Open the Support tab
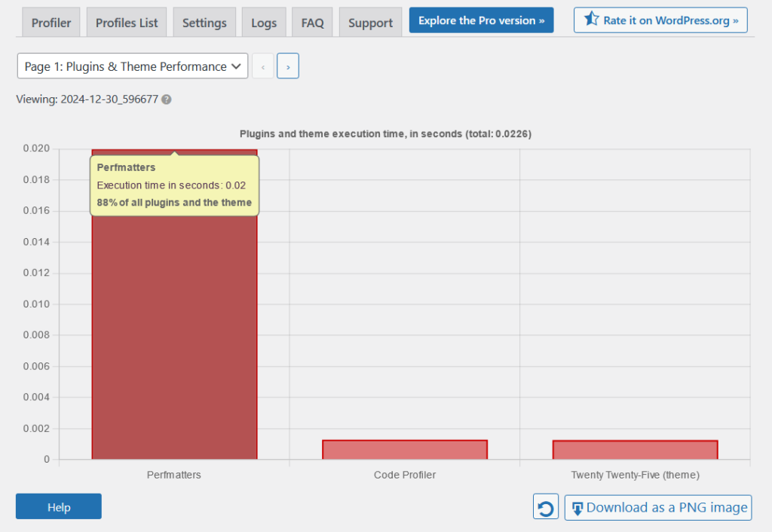Screen dimensions: 772x532 pos(370,23)
